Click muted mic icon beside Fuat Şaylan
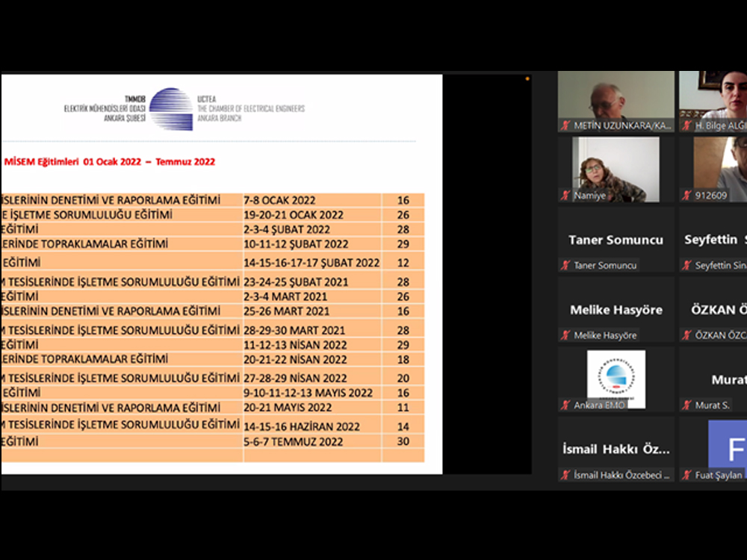The image size is (747, 560). 686,475
